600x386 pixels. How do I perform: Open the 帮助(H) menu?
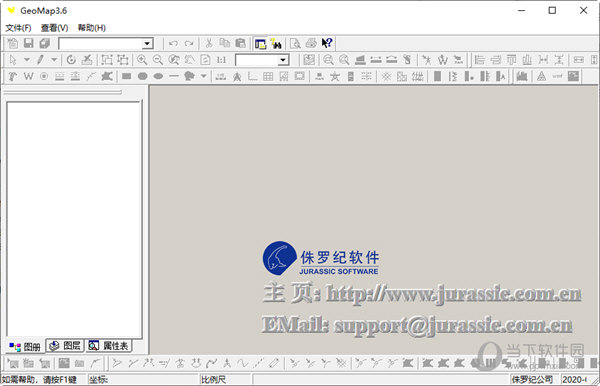(91, 28)
